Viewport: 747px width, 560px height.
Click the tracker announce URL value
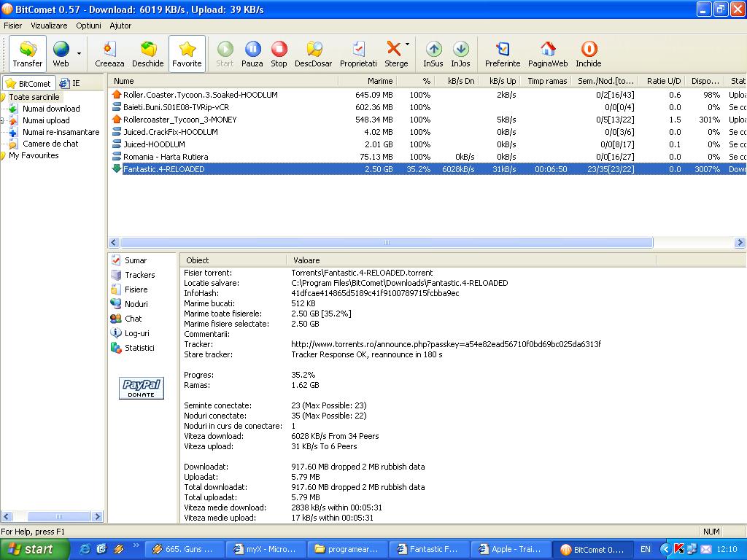446,344
